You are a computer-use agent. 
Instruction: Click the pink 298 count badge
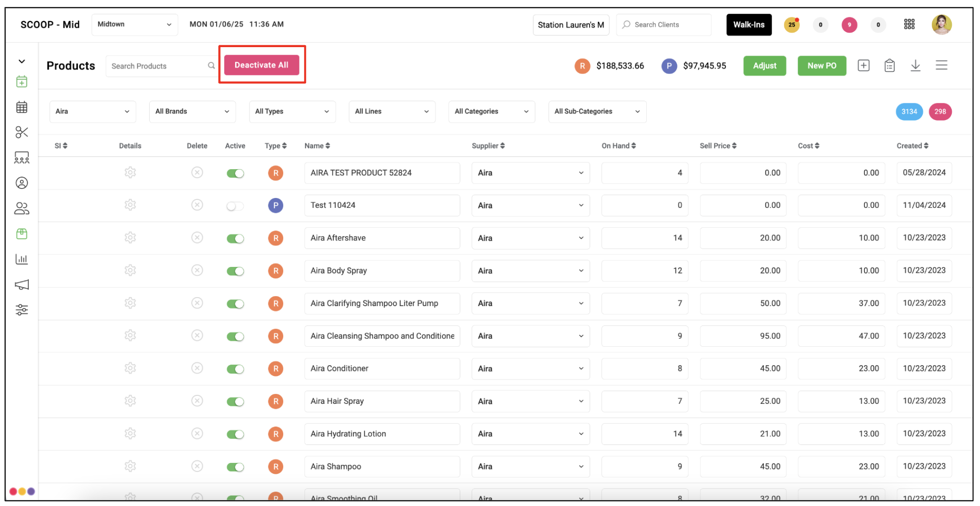tap(940, 112)
